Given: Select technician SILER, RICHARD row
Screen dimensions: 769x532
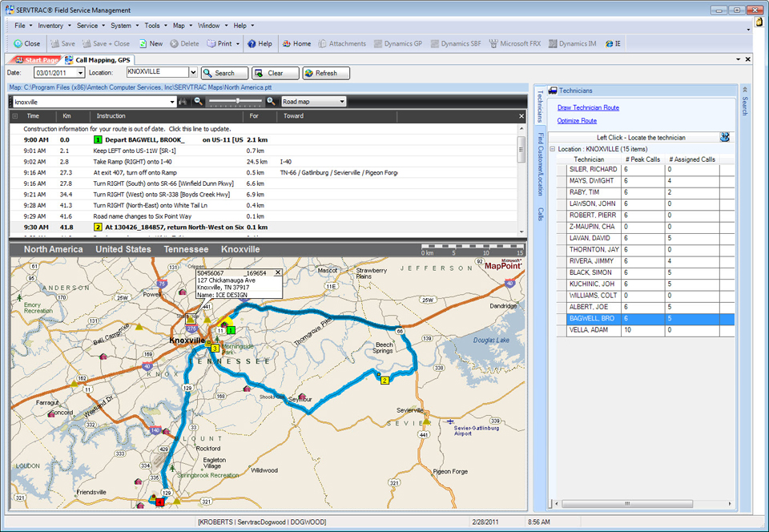Looking at the screenshot, I should (x=646, y=169).
